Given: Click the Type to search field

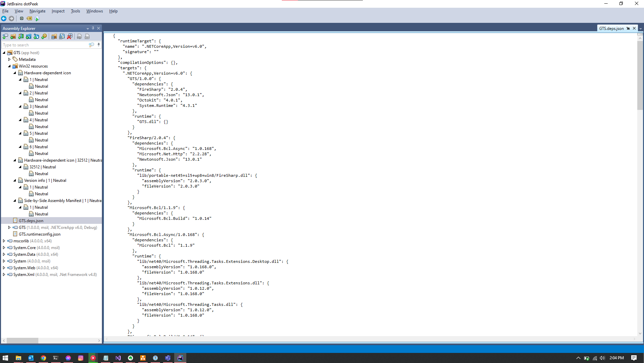Looking at the screenshot, I should 45,45.
